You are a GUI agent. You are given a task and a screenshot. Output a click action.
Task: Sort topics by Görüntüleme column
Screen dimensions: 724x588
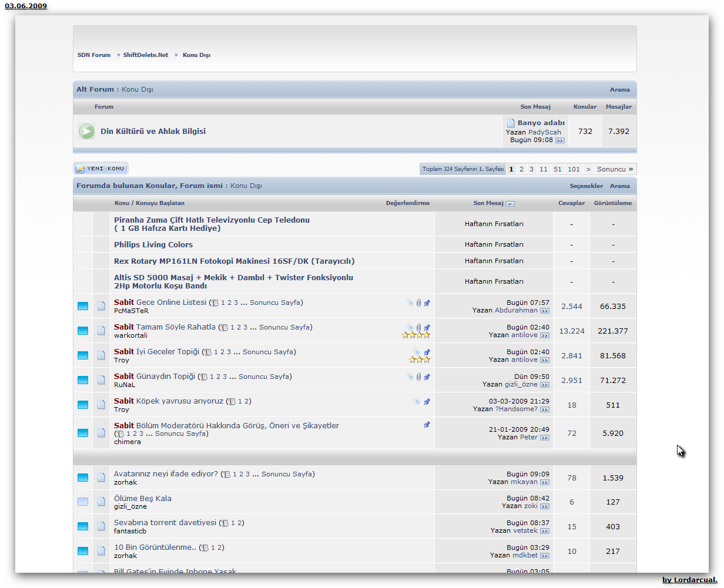click(612, 203)
